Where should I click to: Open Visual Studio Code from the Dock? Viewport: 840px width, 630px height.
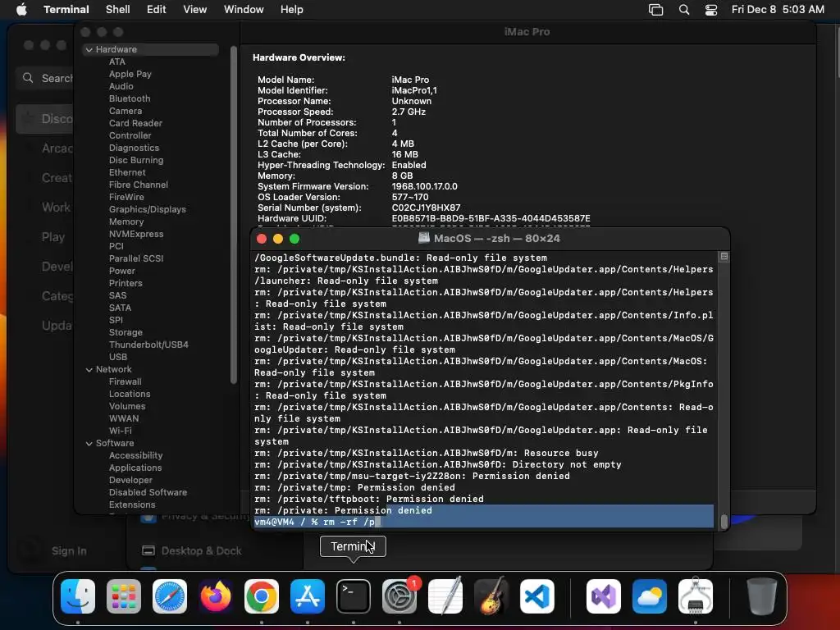[536, 596]
